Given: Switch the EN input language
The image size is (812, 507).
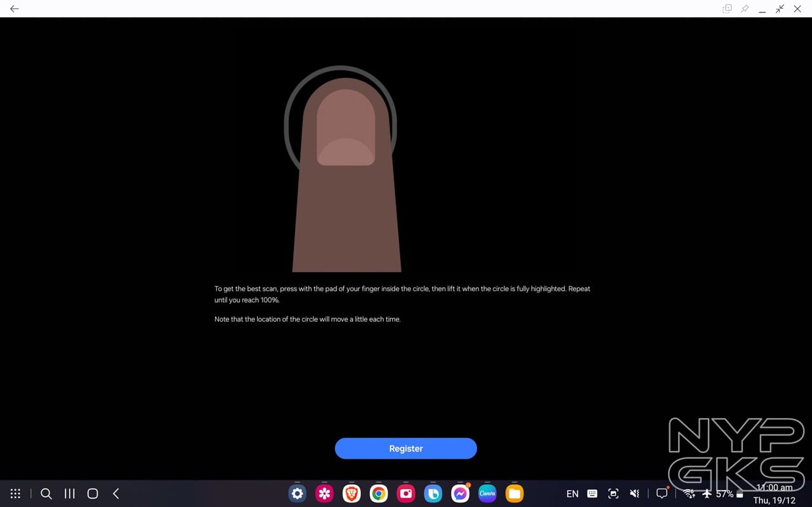Looking at the screenshot, I should [572, 494].
